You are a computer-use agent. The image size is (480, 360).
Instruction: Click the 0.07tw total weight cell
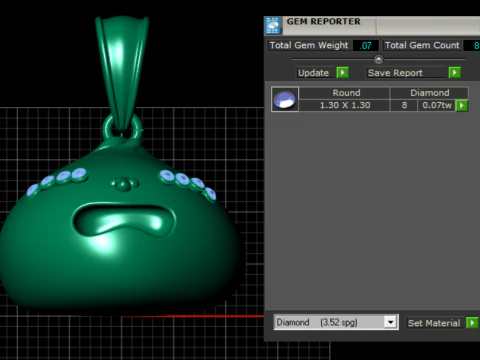click(x=437, y=105)
